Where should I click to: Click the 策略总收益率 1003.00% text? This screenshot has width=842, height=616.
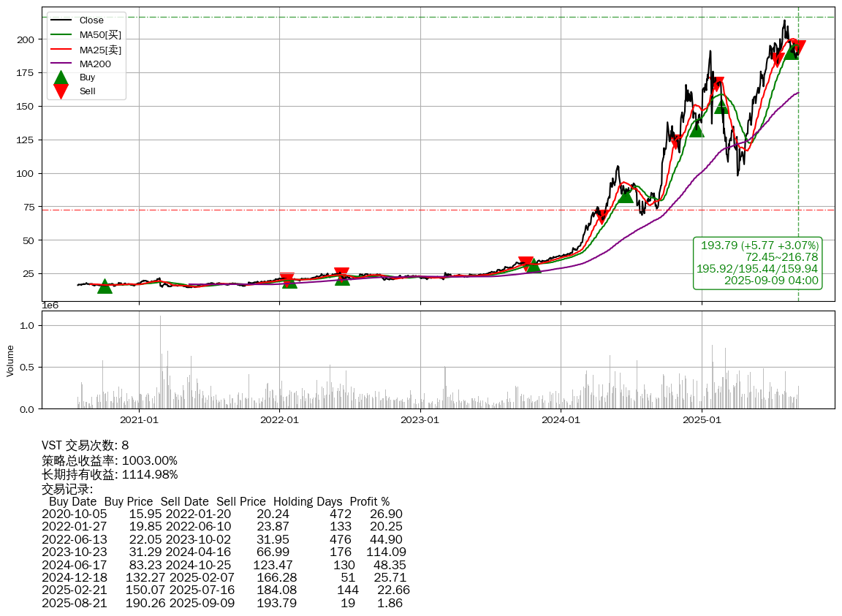click(110, 460)
